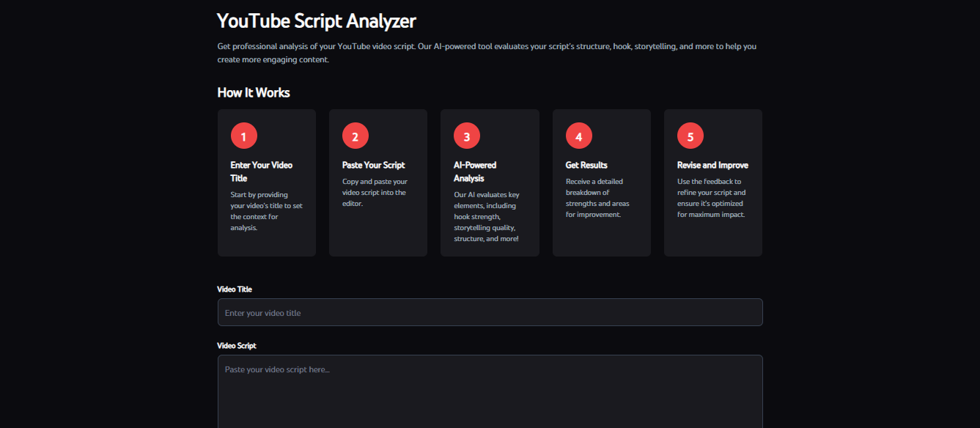
Task: Click the How It Works heading
Action: point(254,93)
